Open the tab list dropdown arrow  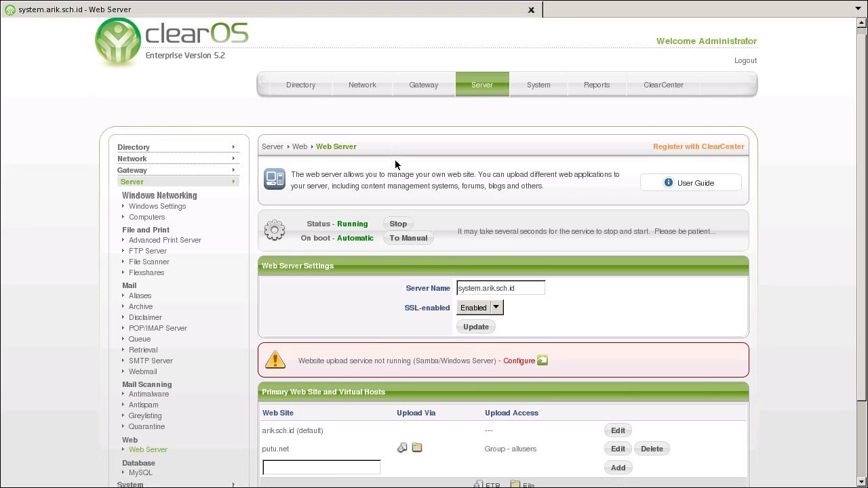point(859,9)
